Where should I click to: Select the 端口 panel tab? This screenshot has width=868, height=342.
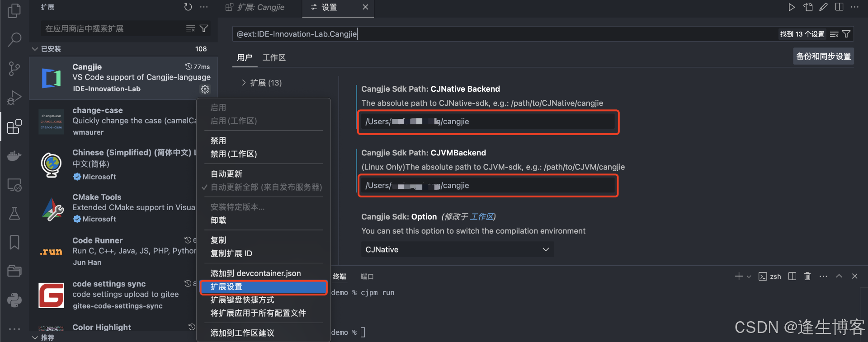[367, 276]
